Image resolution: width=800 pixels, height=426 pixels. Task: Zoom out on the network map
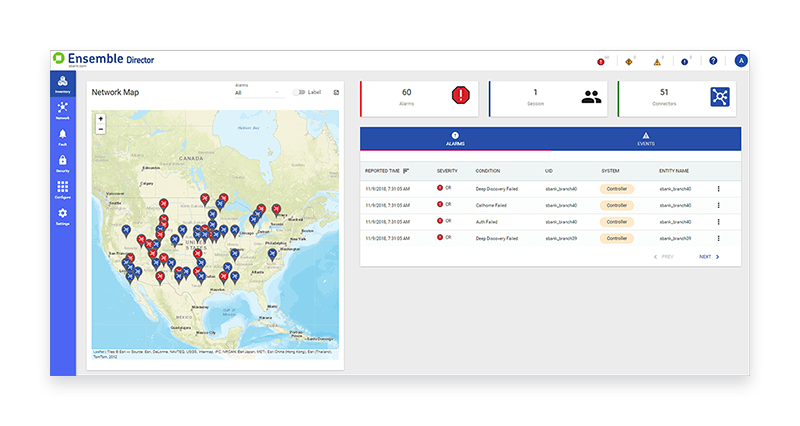tap(100, 129)
